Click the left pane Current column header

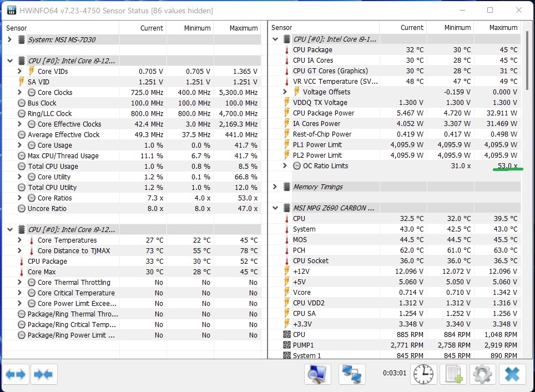tap(143, 28)
